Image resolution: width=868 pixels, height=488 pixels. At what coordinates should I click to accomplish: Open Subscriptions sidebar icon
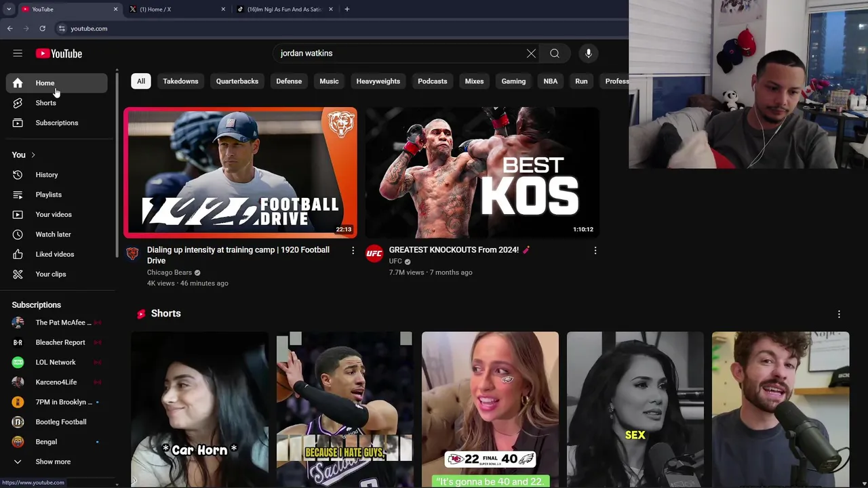click(x=18, y=123)
